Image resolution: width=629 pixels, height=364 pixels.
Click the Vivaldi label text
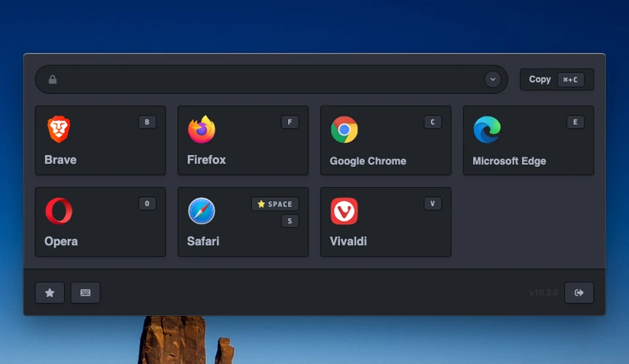pyautogui.click(x=348, y=241)
